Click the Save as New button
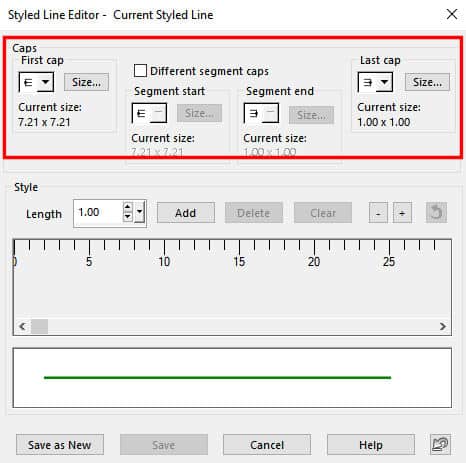Screen dimensions: 466x463 pos(60,445)
